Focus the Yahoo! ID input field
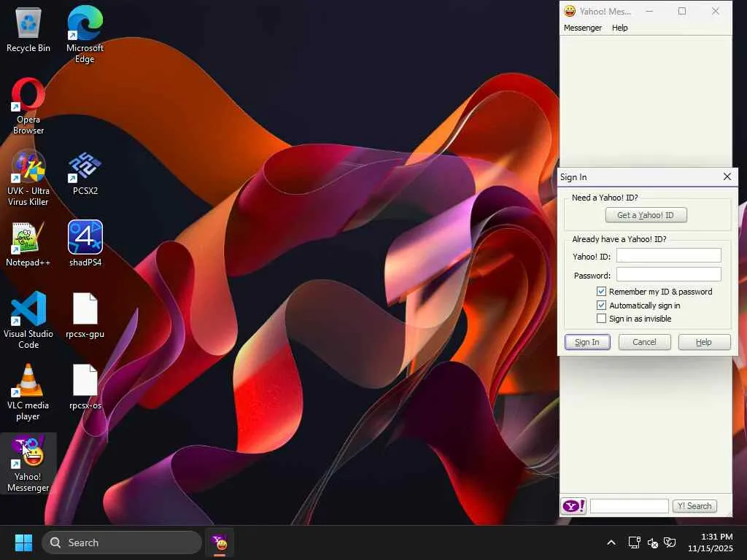The height and width of the screenshot is (560, 747). [668, 255]
